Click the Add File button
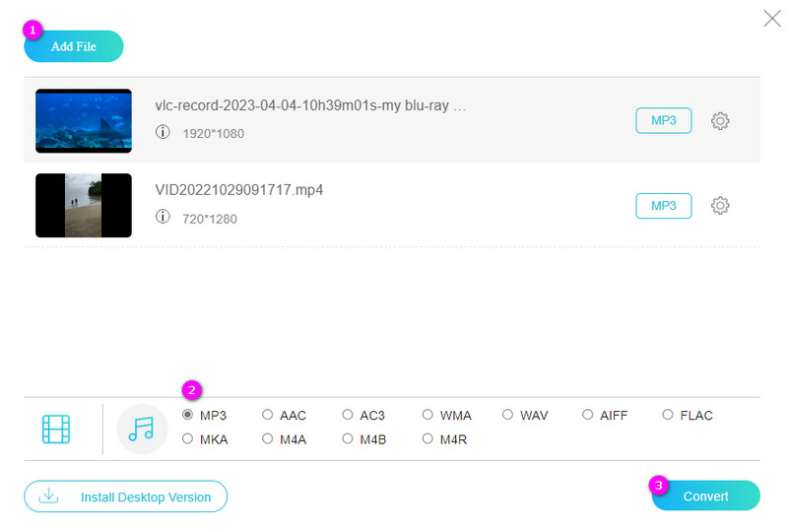Viewport: 788px width, 532px height. click(x=74, y=46)
